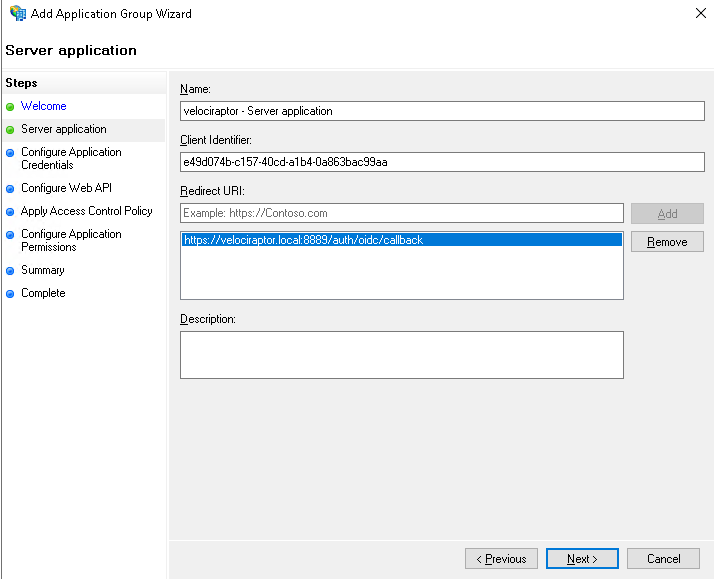Select Server application step in sidebar
This screenshot has width=714, height=579.
pyautogui.click(x=64, y=129)
